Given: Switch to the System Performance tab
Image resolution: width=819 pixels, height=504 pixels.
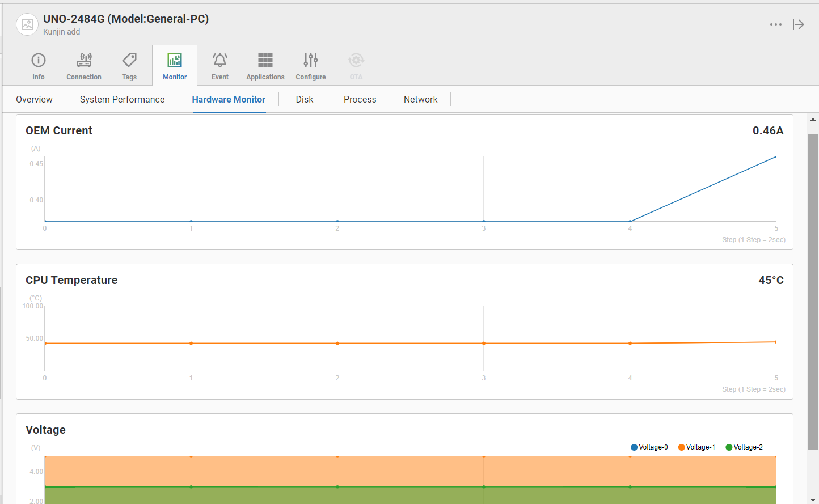Looking at the screenshot, I should (x=122, y=100).
